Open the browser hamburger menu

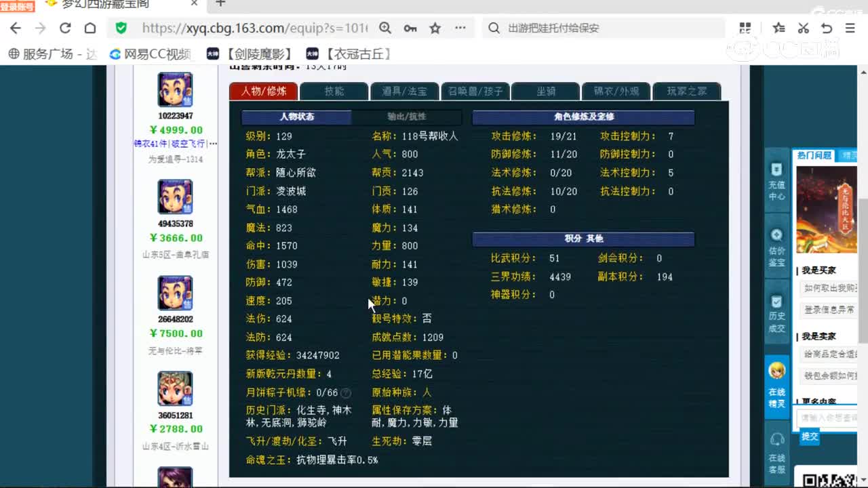click(850, 28)
